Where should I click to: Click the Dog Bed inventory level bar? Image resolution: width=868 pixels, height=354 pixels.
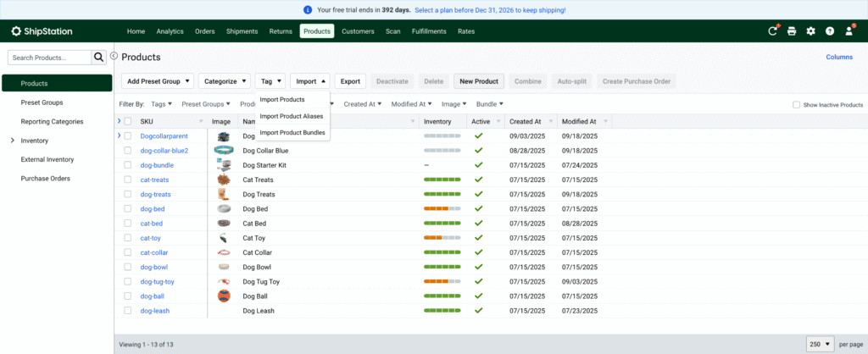tap(442, 208)
